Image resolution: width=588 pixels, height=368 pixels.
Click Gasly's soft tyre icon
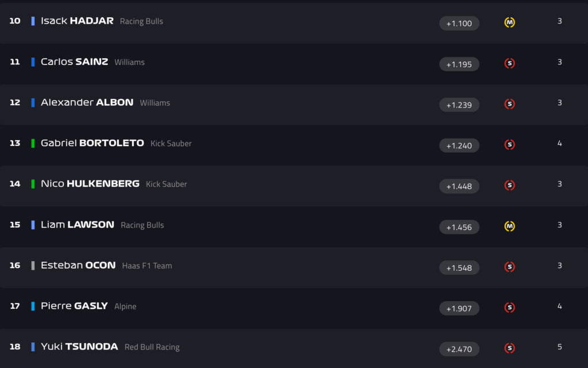tap(509, 308)
